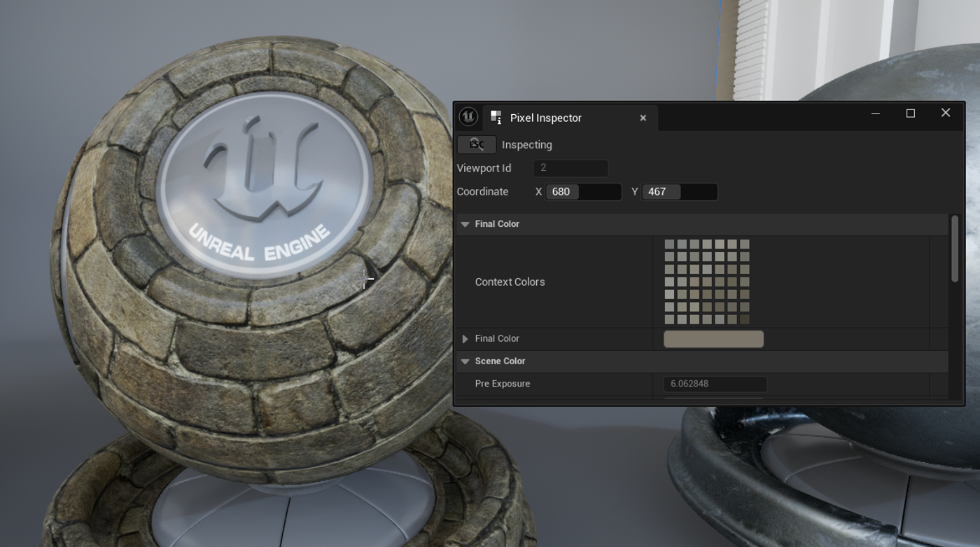Toggle the Esc inspecting mode button
Screen dimensions: 980x547
pyautogui.click(x=477, y=144)
